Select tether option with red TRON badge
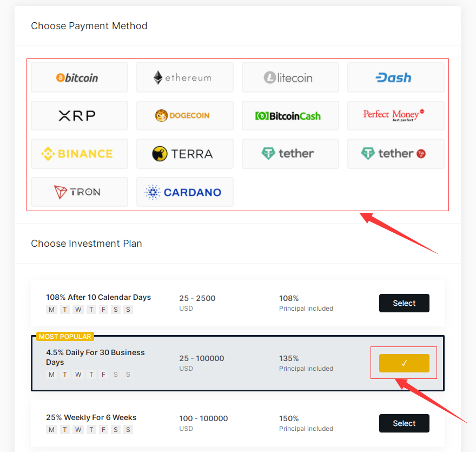The width and height of the screenshot is (476, 452). [396, 154]
